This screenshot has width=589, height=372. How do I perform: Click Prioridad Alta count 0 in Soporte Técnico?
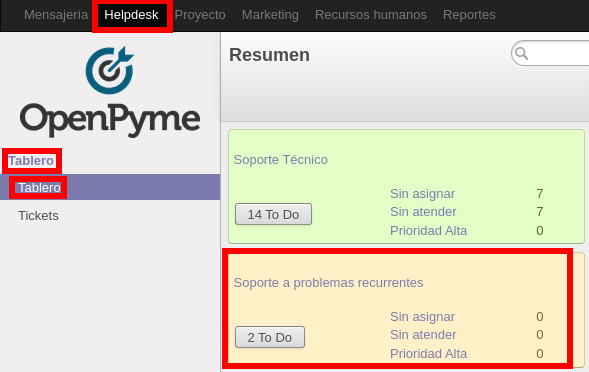(x=540, y=230)
